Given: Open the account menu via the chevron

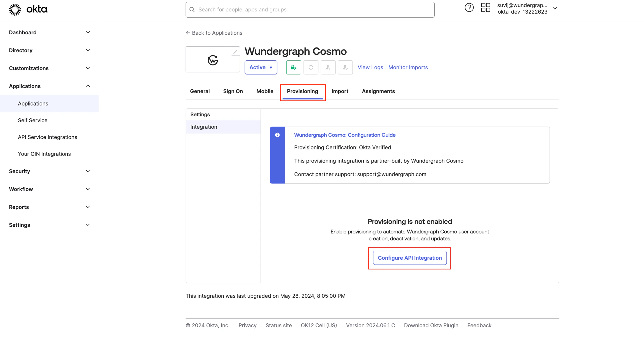Looking at the screenshot, I should pos(555,8).
